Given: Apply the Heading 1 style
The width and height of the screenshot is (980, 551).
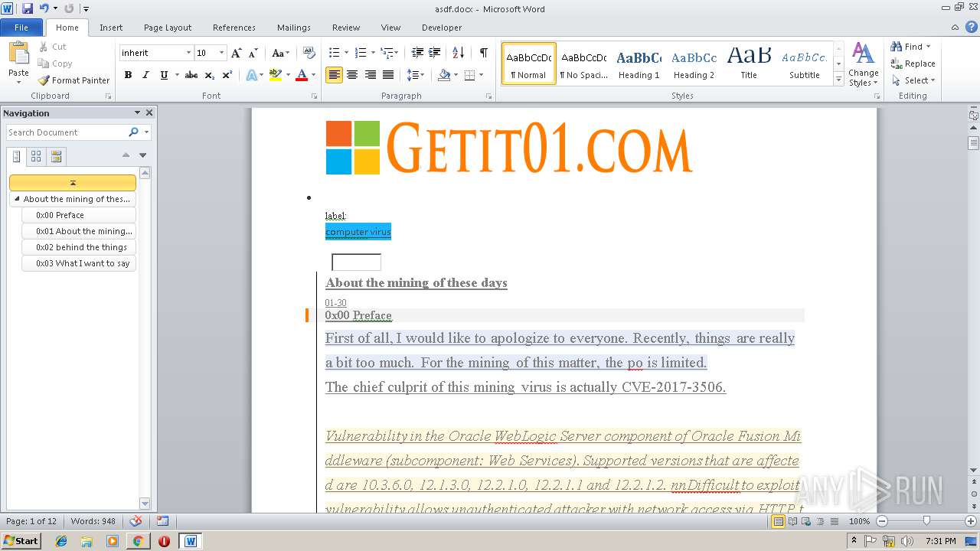Looking at the screenshot, I should pyautogui.click(x=639, y=64).
